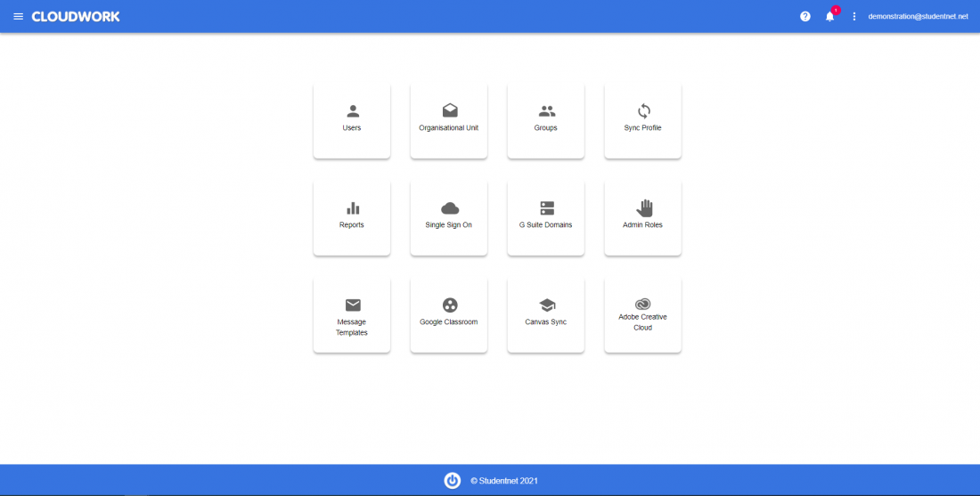
Task: Open the Adobe Creative Cloud tile
Action: click(642, 315)
